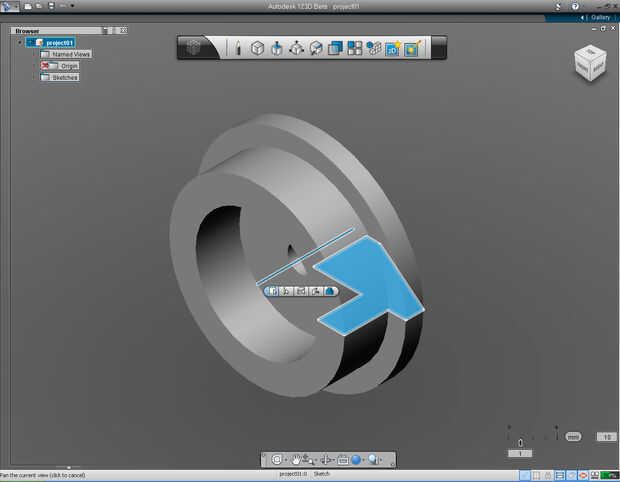Toggle the lock icon in status bar

click(x=548, y=475)
